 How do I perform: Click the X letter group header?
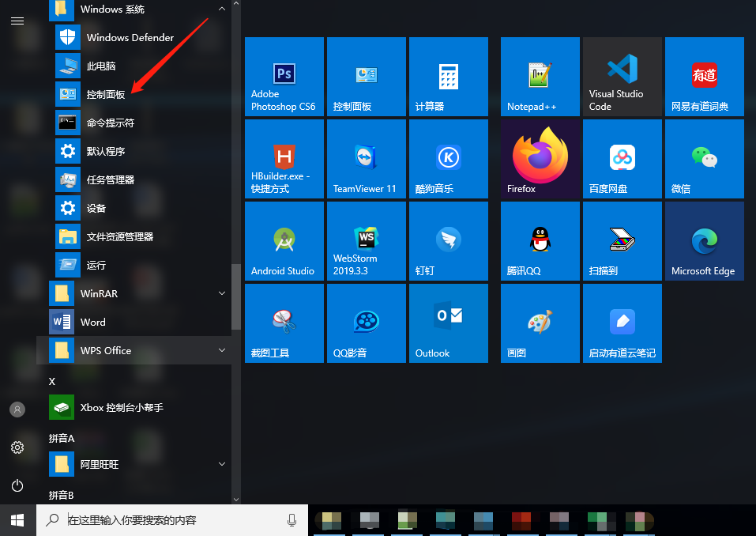tap(52, 382)
